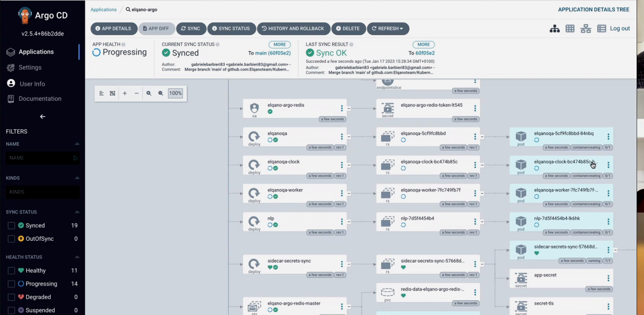
Task: Click the DELETE button
Action: tap(349, 29)
